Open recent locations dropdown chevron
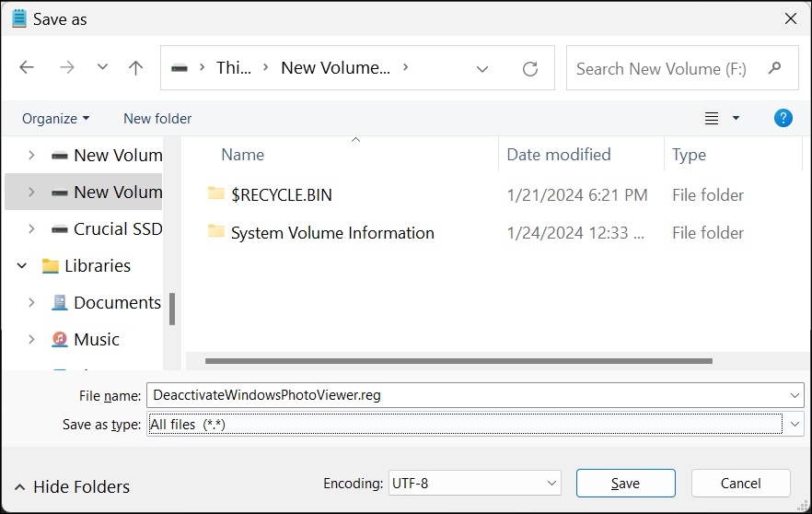Image resolution: width=812 pixels, height=514 pixels. click(x=102, y=67)
